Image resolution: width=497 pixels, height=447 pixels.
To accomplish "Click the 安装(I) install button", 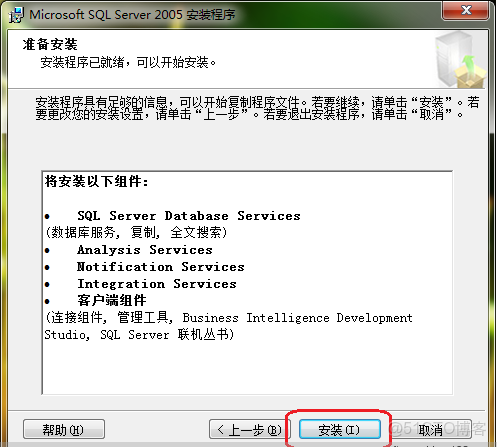I will click(340, 429).
